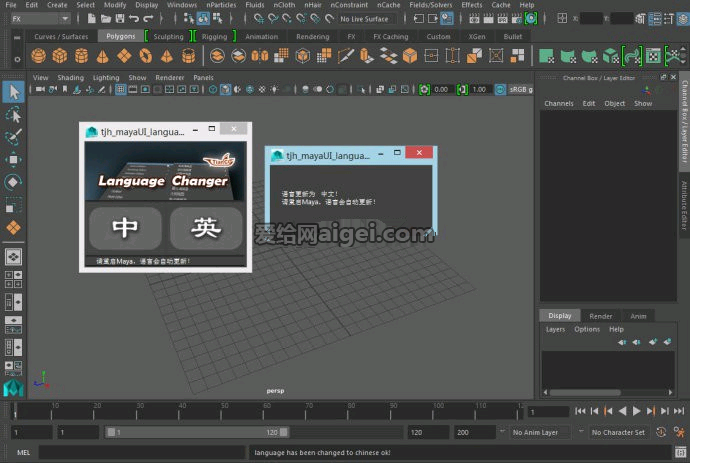Open Channels menu in Channel Box
This screenshot has width=705, height=463.
point(559,103)
